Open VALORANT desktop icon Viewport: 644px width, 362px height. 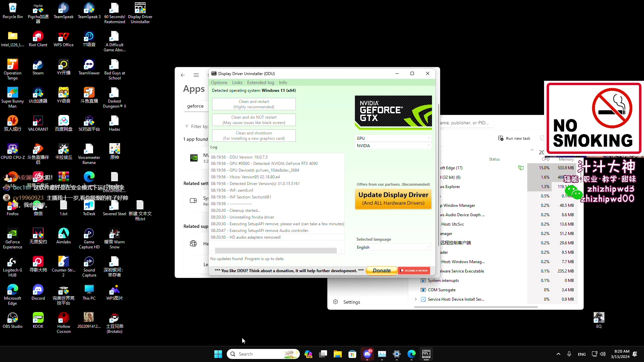(38, 124)
